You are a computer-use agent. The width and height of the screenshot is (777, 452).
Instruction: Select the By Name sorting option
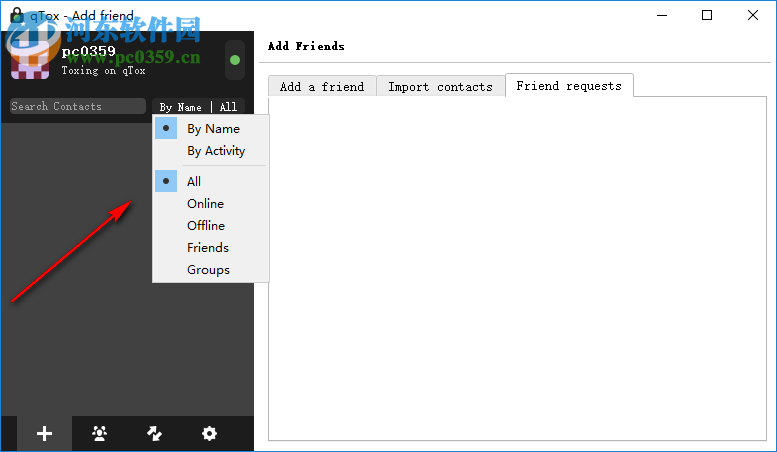tap(212, 128)
